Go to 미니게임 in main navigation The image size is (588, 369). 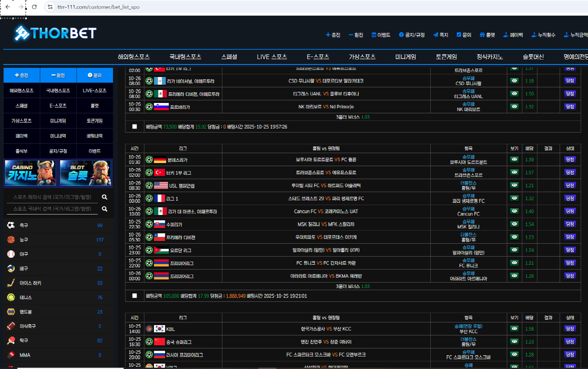(405, 57)
